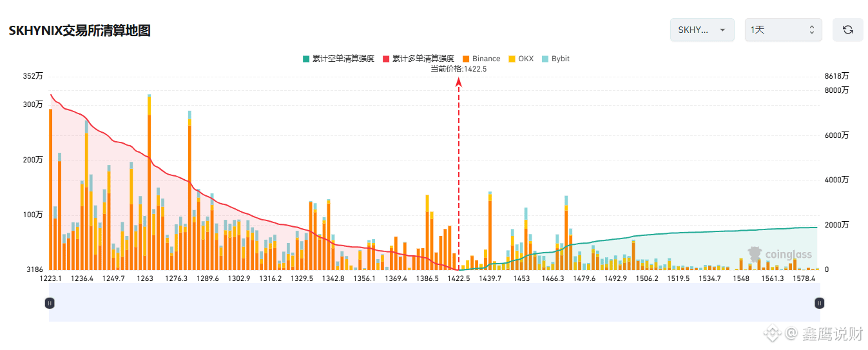This screenshot has width=868, height=350.
Task: Click the left axis value 100万
Action: coord(32,215)
